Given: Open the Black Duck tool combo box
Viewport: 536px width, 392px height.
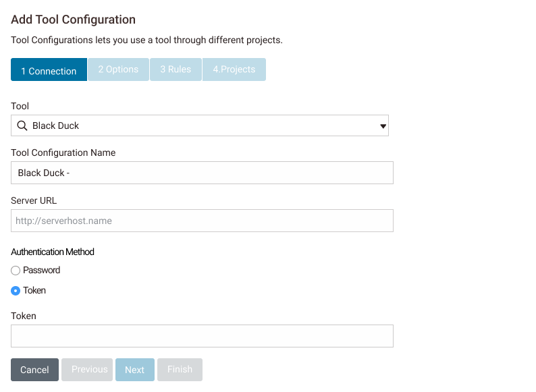Looking at the screenshot, I should (200, 125).
